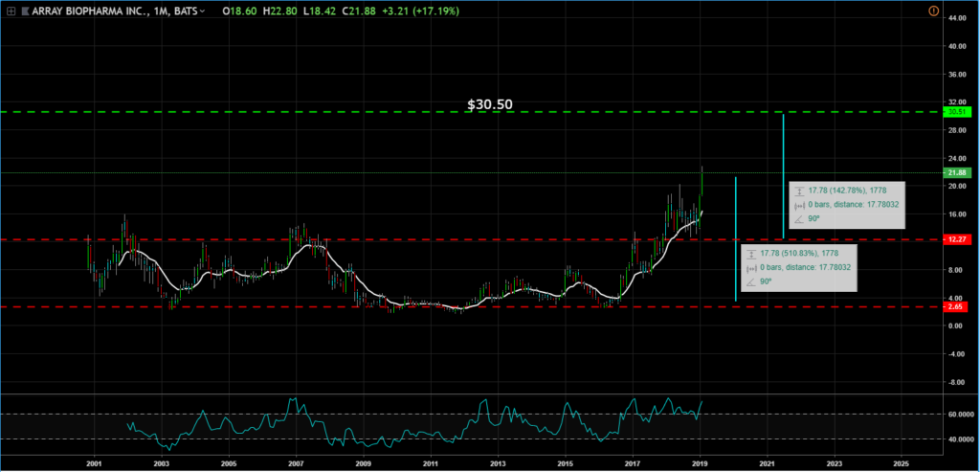Expand the chevron after BATS in the title
This screenshot has width=980, height=472.
pos(203,11)
